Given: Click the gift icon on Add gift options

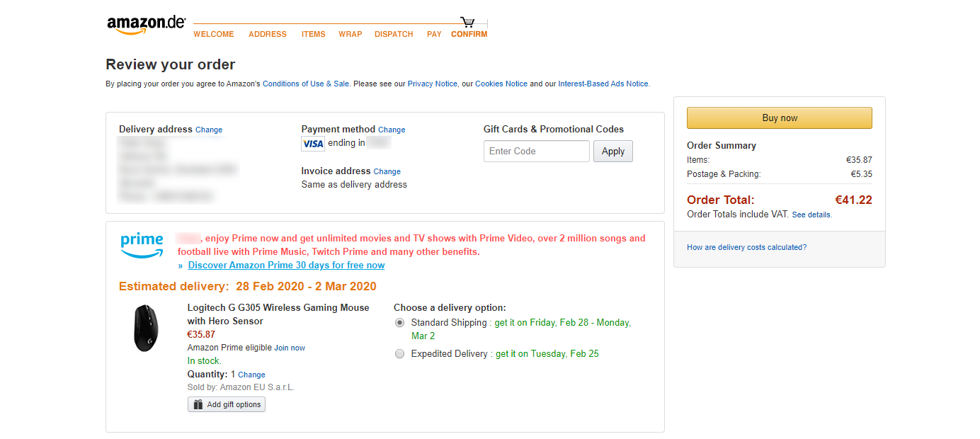Looking at the screenshot, I should [x=198, y=404].
